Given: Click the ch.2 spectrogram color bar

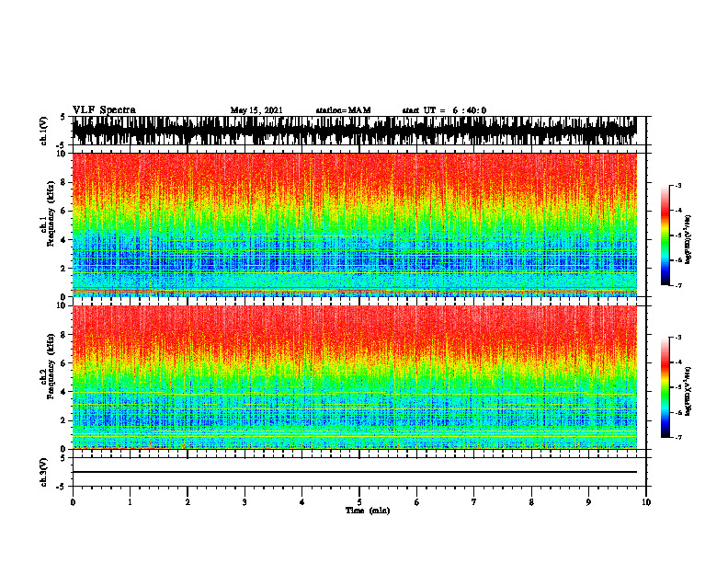Looking at the screenshot, I should (x=665, y=387).
